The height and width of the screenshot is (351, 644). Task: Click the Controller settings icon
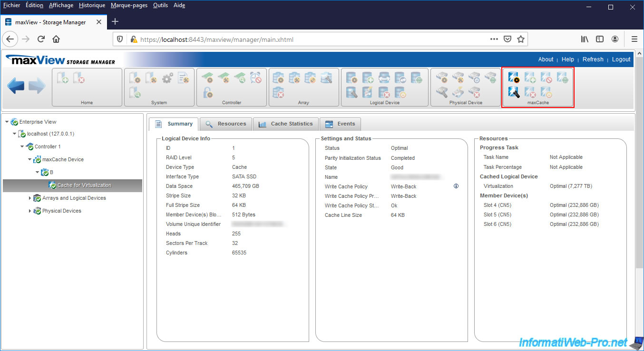coord(208,78)
